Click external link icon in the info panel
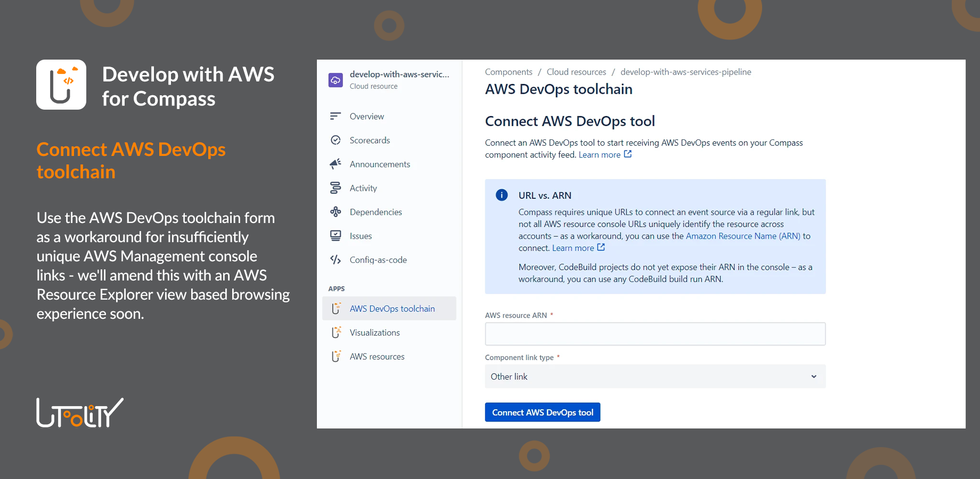Screen dimensions: 980x479 click(x=601, y=247)
